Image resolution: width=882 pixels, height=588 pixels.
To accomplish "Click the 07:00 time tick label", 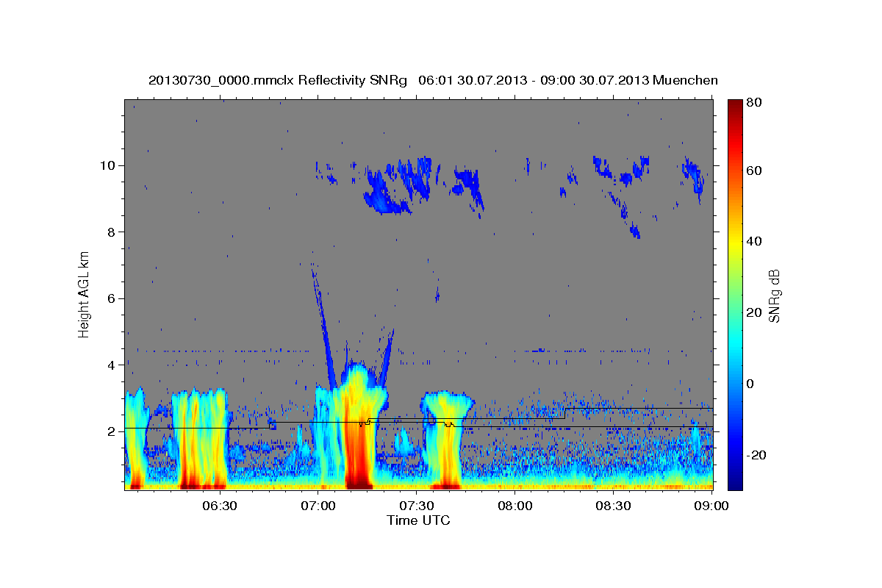I will click(318, 506).
